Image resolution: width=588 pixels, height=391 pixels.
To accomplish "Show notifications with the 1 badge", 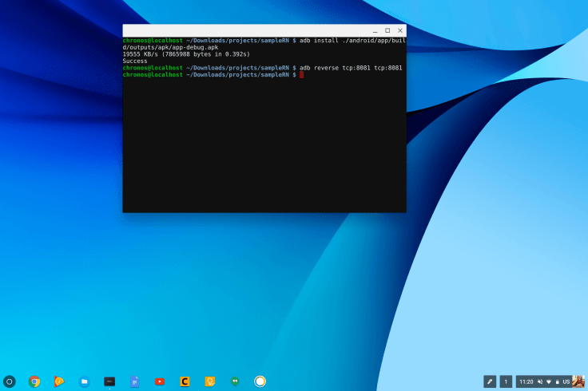I will point(506,381).
